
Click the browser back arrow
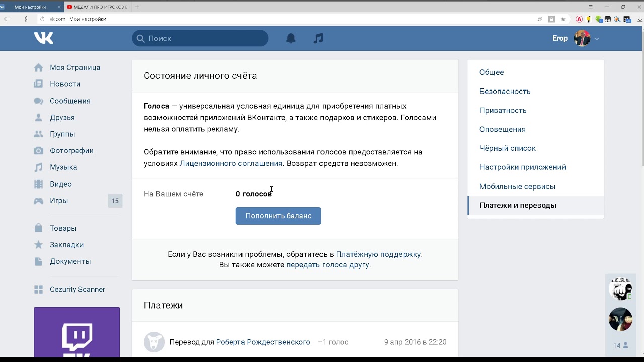[x=7, y=19]
